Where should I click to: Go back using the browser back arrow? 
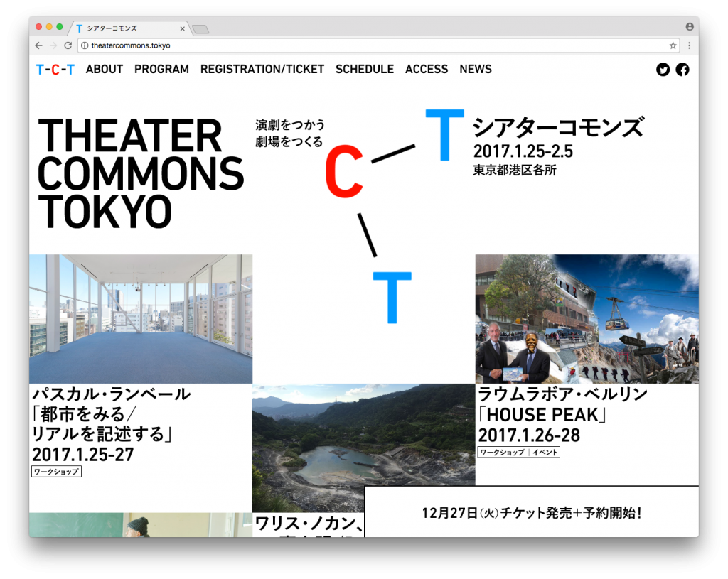point(39,45)
